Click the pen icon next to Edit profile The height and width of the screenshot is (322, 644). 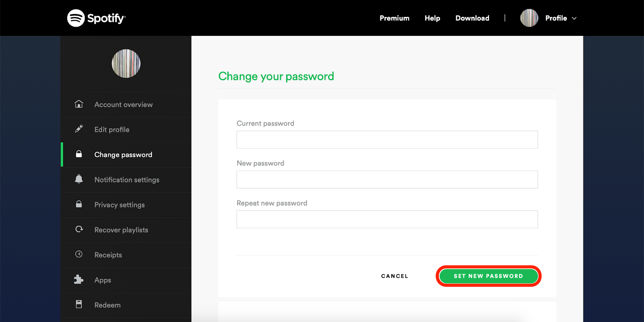pyautogui.click(x=79, y=129)
